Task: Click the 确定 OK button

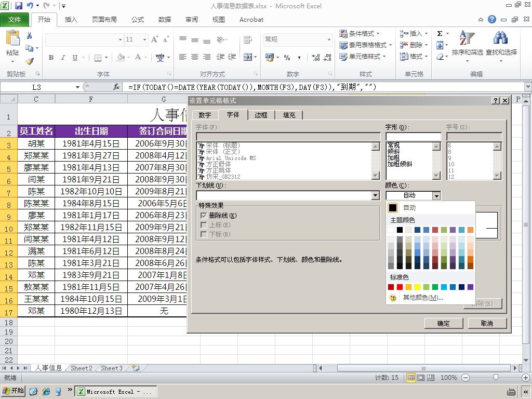Action: (444, 323)
